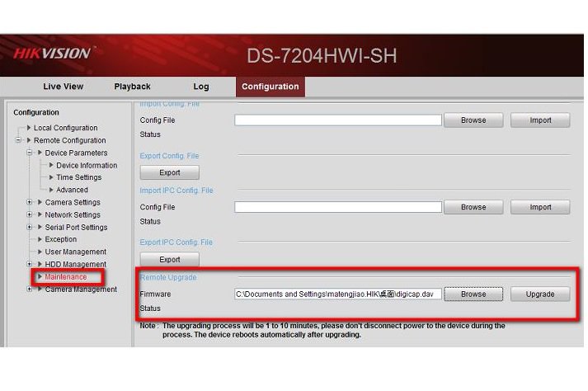The width and height of the screenshot is (588, 391).
Task: Browse for the firmware file
Action: pyautogui.click(x=473, y=294)
